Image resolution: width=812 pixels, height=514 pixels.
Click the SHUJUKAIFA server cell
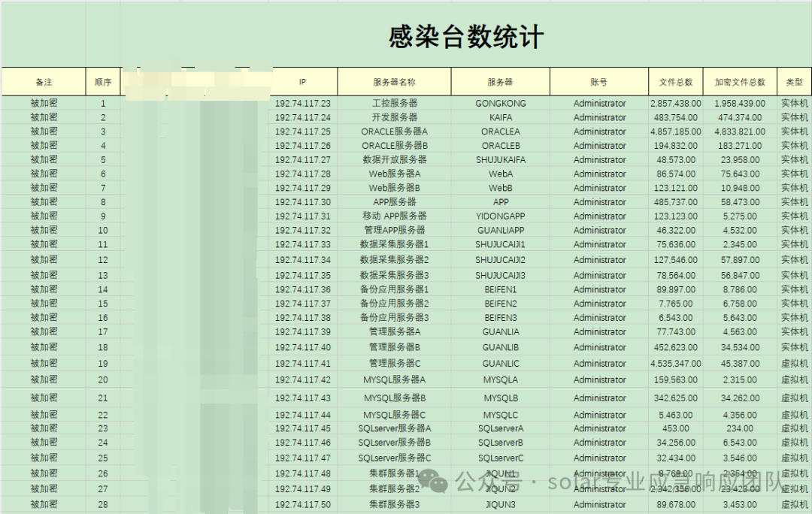coord(501,159)
